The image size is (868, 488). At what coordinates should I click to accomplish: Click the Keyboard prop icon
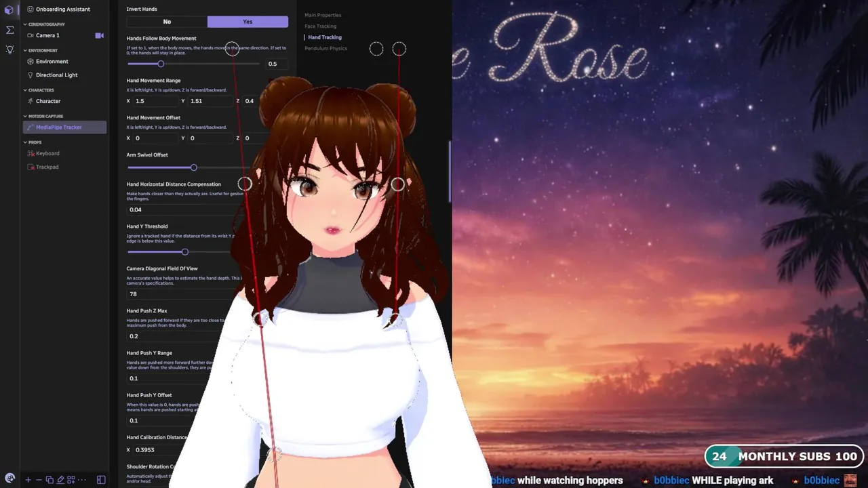[31, 153]
